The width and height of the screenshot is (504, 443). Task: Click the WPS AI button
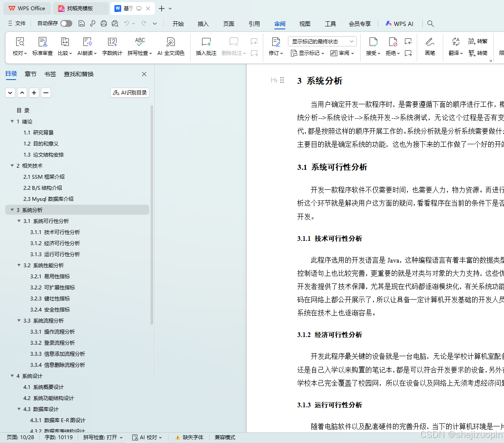[399, 24]
